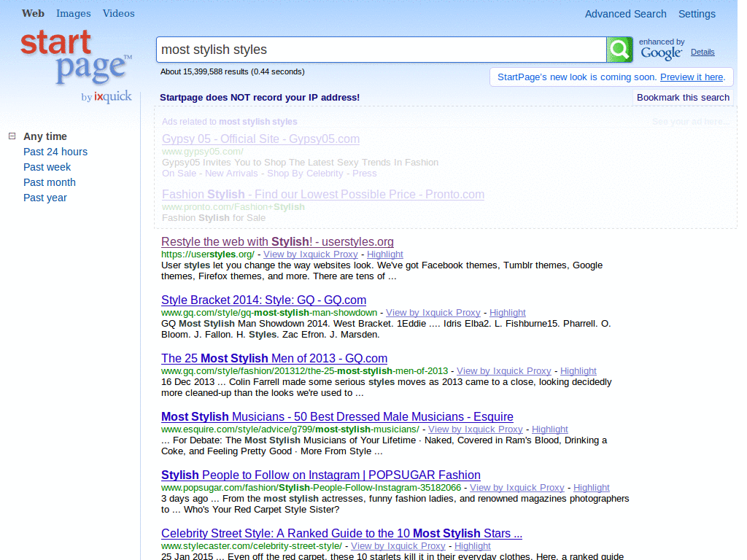Switch to the Images tab
747x560 pixels.
click(74, 13)
